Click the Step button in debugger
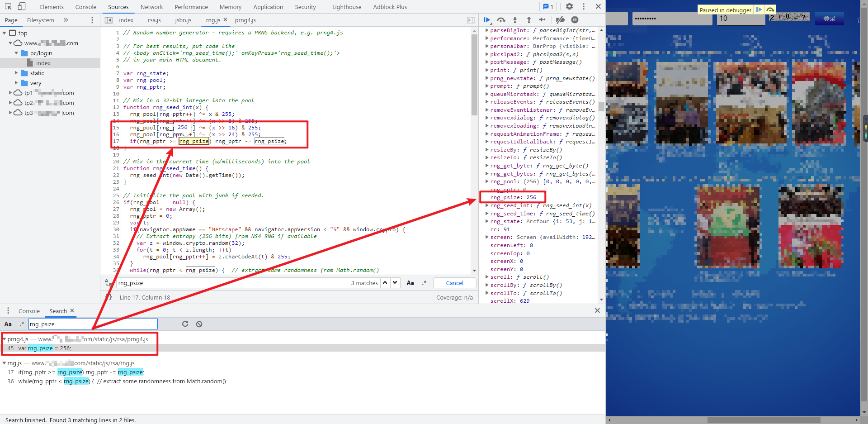 point(542,20)
